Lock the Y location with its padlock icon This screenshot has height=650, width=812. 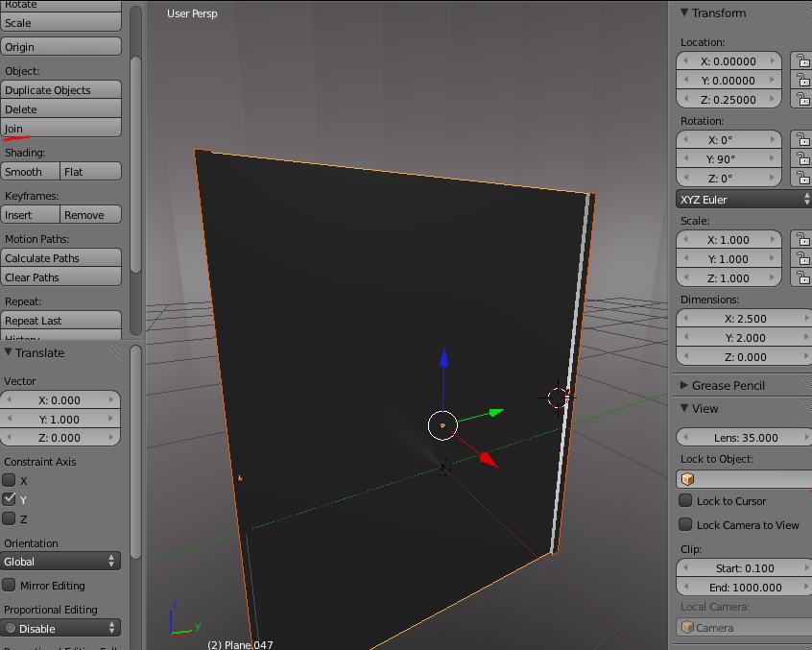tap(802, 81)
